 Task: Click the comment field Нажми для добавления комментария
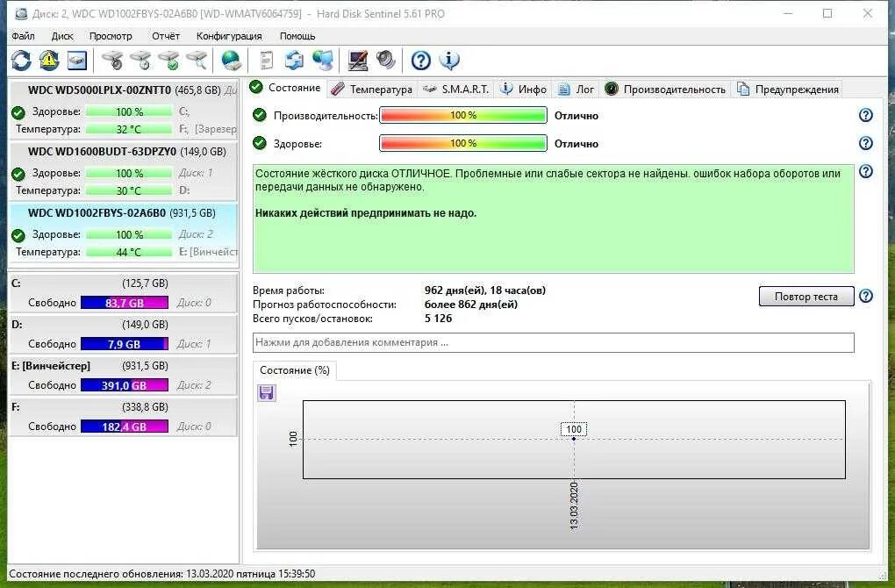click(553, 342)
